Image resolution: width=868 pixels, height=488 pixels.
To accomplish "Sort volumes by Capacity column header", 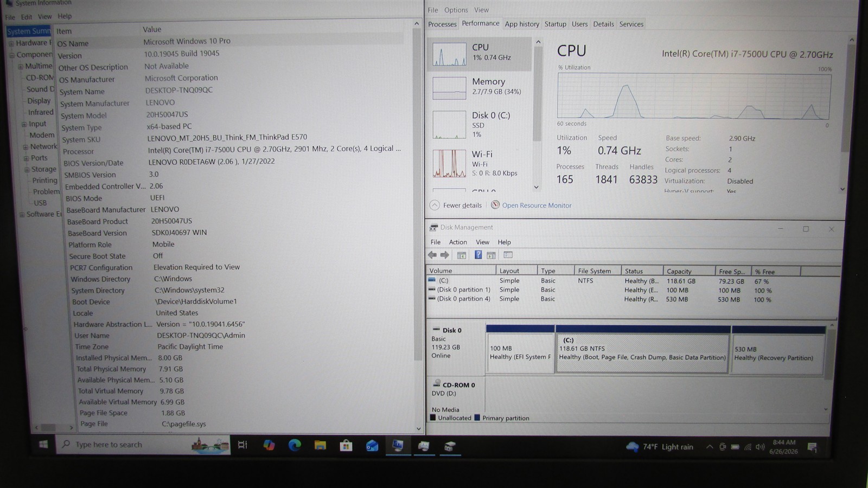I will tap(689, 271).
